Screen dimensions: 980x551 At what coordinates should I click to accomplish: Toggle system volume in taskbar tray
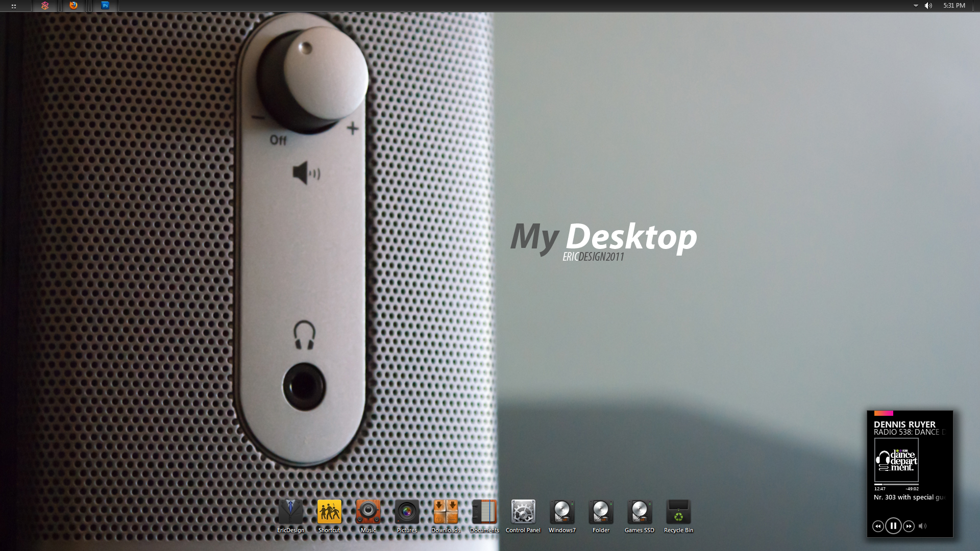929,6
